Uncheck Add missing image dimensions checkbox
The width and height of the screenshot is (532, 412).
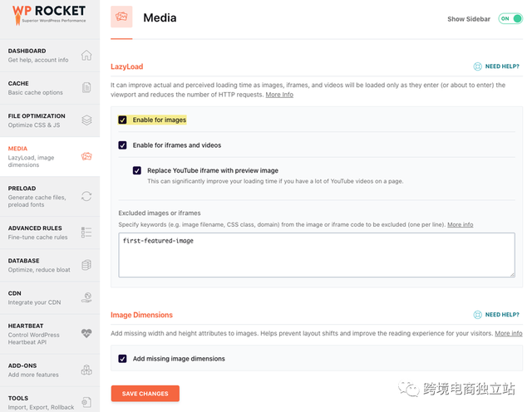122,358
